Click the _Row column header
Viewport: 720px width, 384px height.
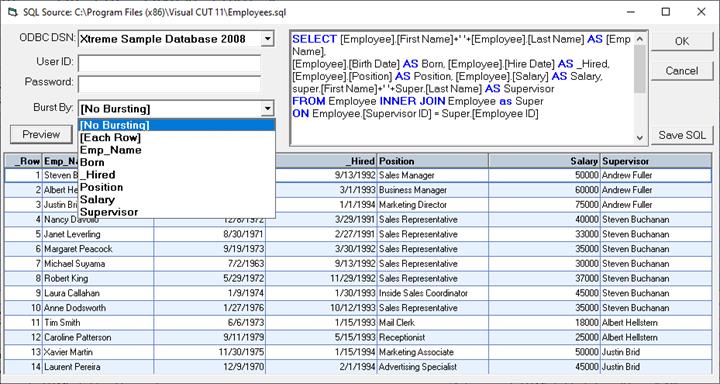tap(23, 161)
